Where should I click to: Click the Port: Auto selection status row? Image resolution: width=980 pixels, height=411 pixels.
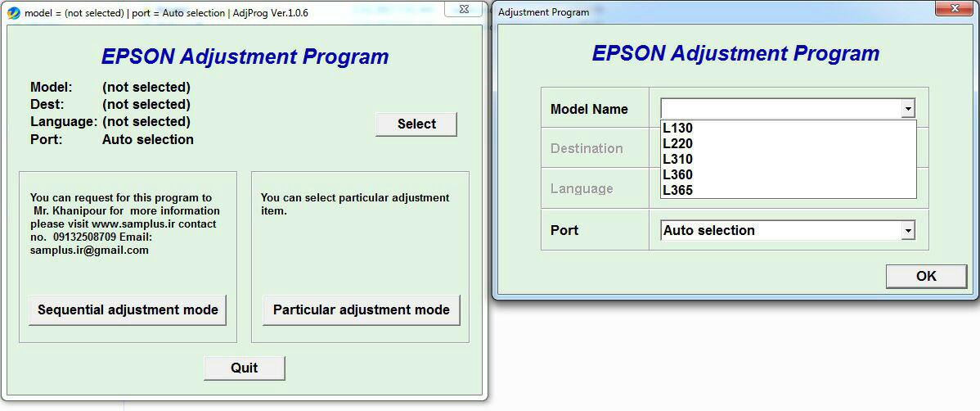112,139
